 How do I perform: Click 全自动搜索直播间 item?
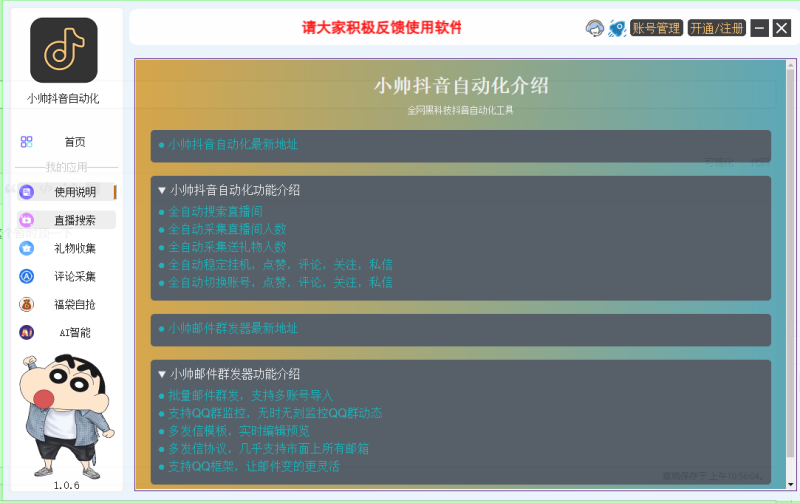[x=215, y=211]
